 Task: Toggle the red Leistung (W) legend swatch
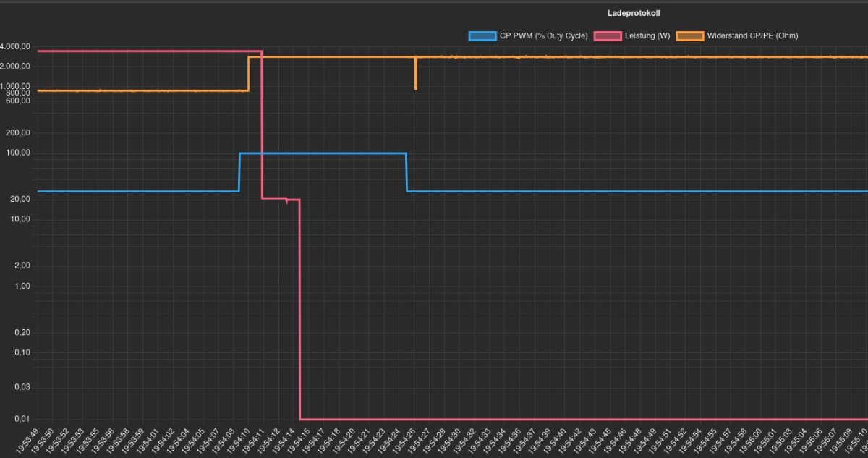click(607, 36)
